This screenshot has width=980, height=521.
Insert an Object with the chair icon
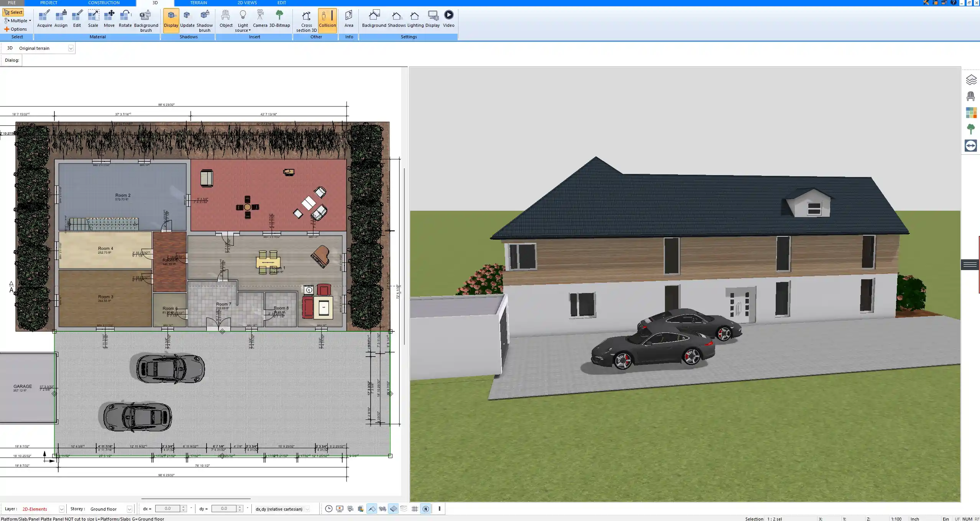(226, 19)
